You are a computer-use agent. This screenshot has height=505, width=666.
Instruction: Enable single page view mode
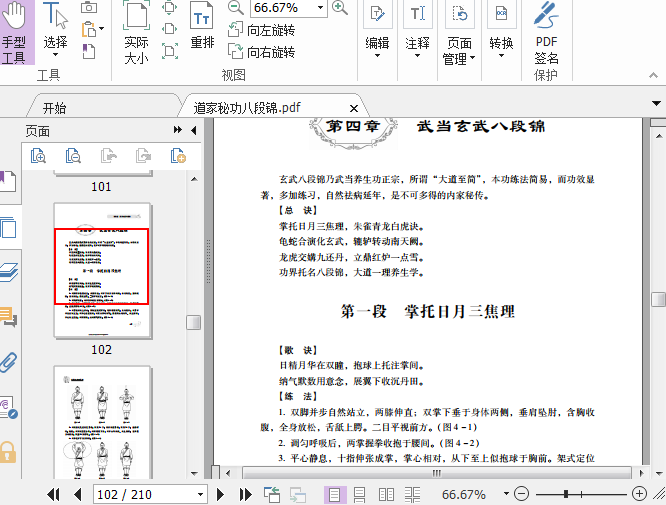[x=335, y=494]
